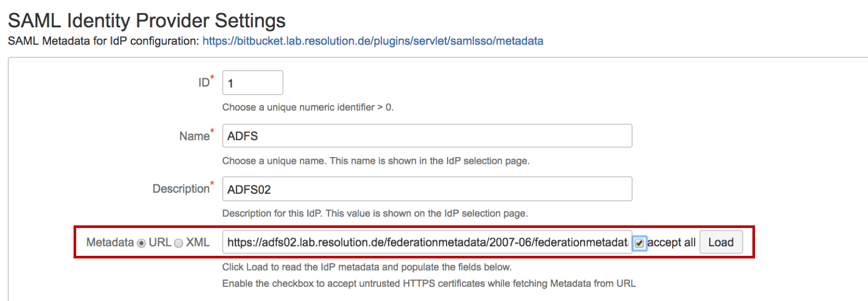Viewport: 868px width, 301px height.
Task: Select the XML metadata radio button
Action: point(179,243)
